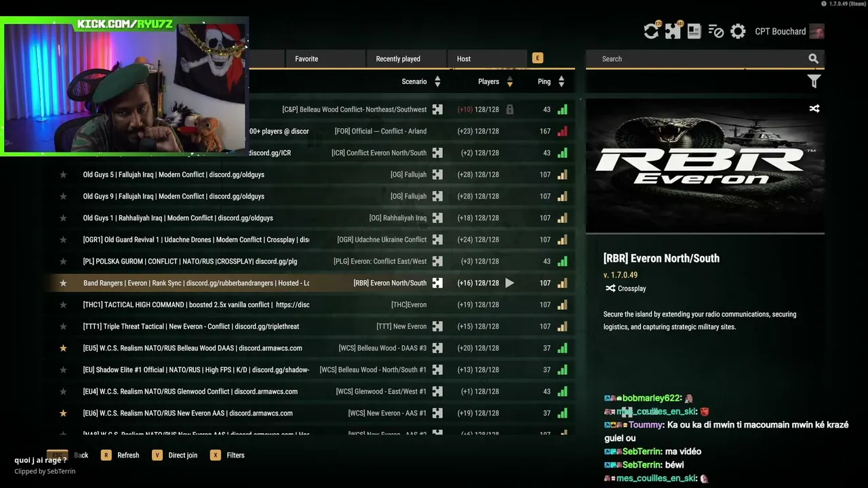Viewport: 868px width, 488px height.
Task: Click the [RBR] Everon North/South details title
Action: pyautogui.click(x=661, y=258)
